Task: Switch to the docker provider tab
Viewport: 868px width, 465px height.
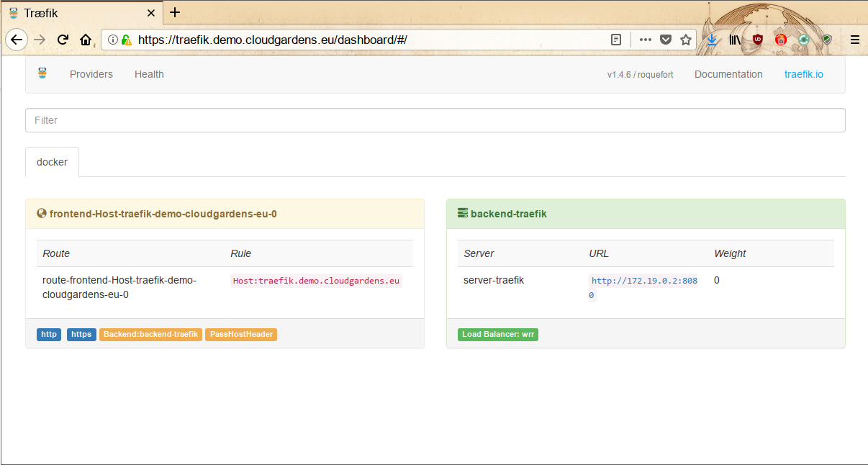Action: tap(52, 162)
